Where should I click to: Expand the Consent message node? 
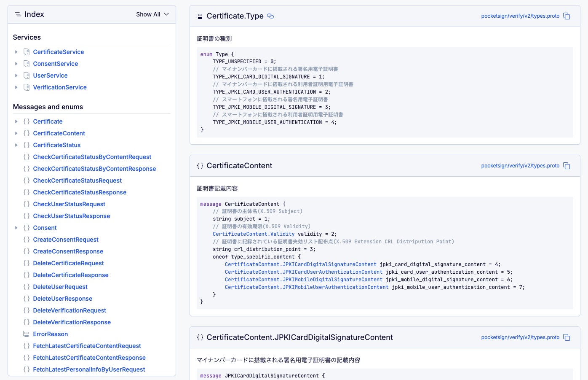click(x=16, y=228)
